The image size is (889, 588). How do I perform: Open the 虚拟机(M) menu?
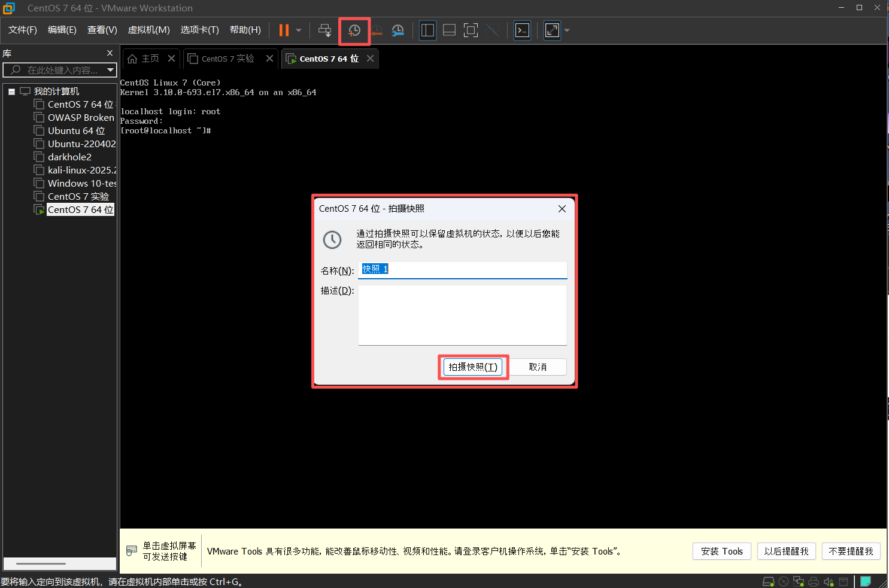[148, 29]
